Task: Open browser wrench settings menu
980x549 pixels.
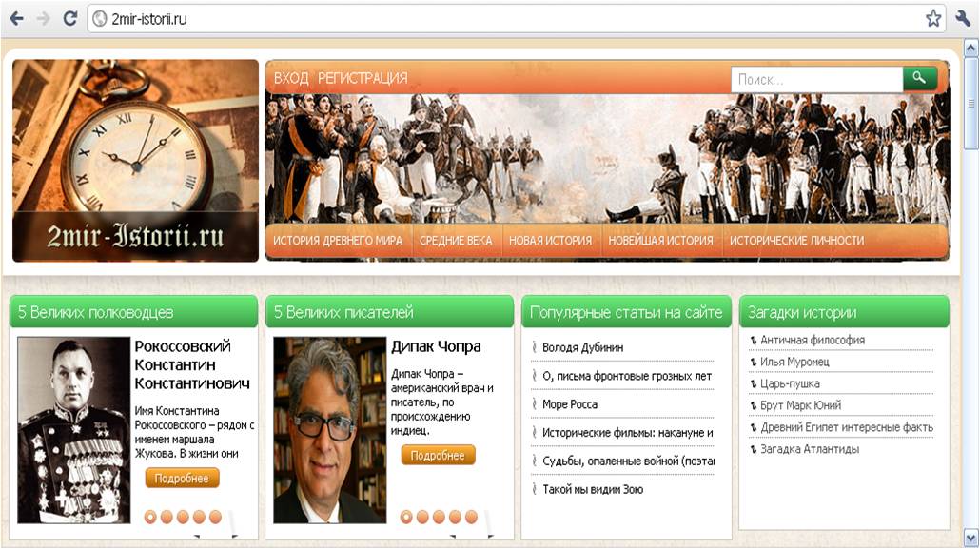Action: pyautogui.click(x=963, y=19)
